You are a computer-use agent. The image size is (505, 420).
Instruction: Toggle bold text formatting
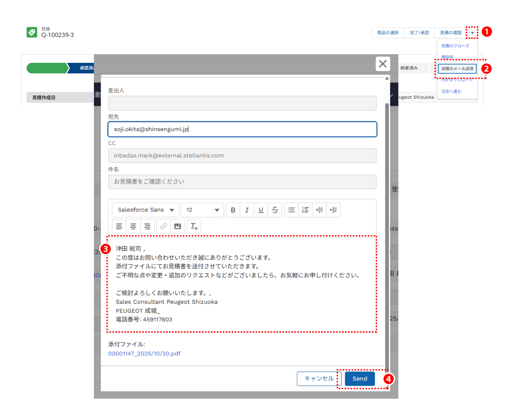[233, 210]
